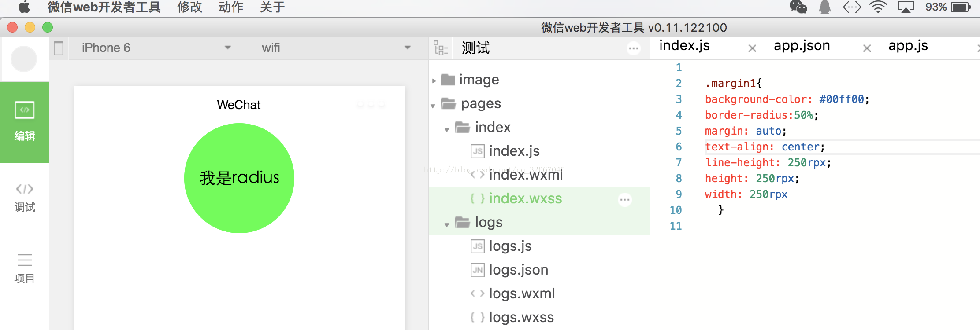Switch to the 编辑 editor panel
The width and height of the screenshot is (980, 330).
click(25, 122)
